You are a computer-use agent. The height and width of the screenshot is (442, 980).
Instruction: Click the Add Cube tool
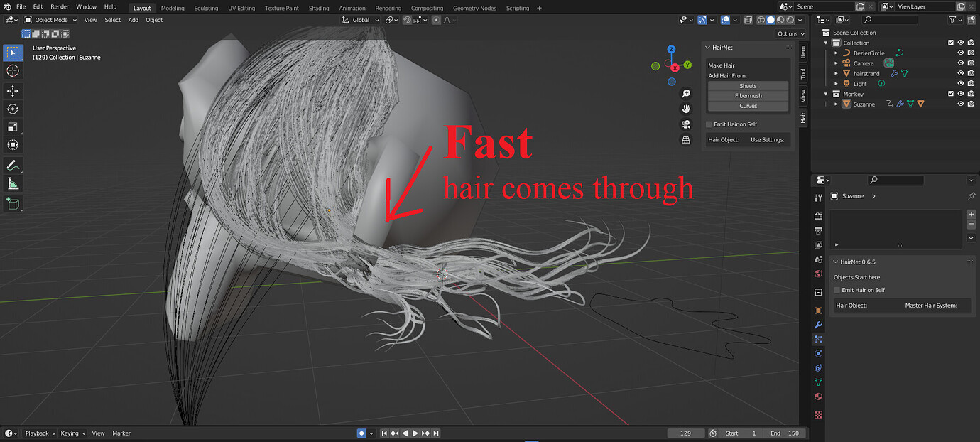[x=13, y=204]
